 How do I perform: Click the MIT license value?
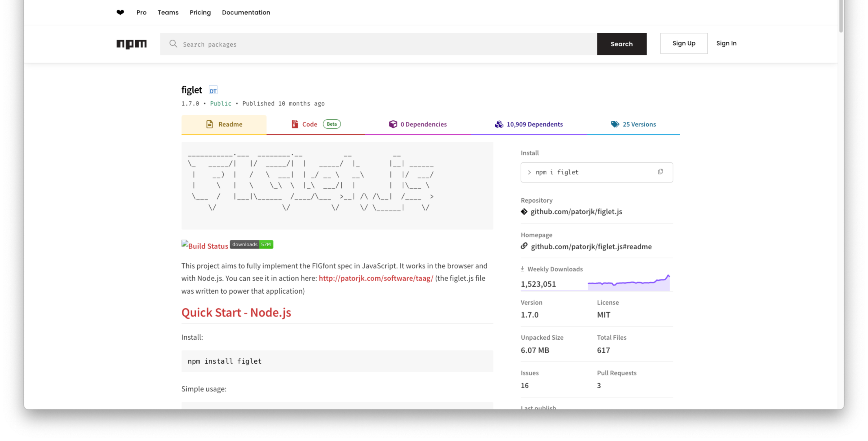(x=604, y=315)
